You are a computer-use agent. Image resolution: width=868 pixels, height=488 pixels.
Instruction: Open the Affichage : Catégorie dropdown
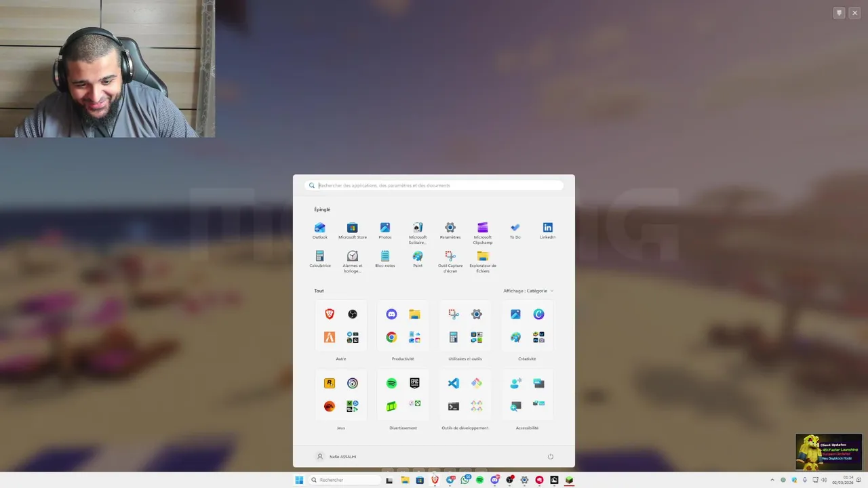tap(528, 291)
